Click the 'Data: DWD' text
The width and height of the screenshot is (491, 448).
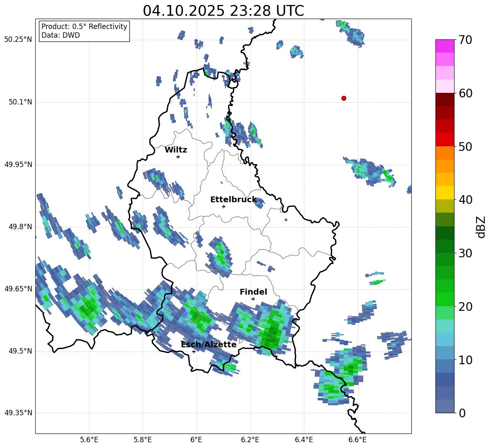point(61,35)
